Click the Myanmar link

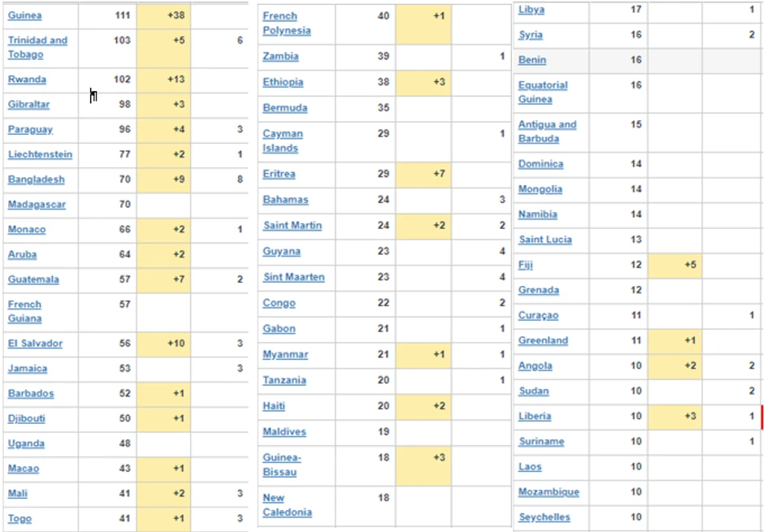pyautogui.click(x=284, y=355)
